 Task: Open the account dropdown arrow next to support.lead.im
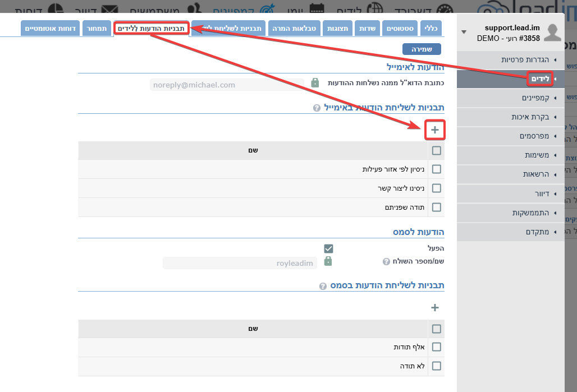(464, 32)
